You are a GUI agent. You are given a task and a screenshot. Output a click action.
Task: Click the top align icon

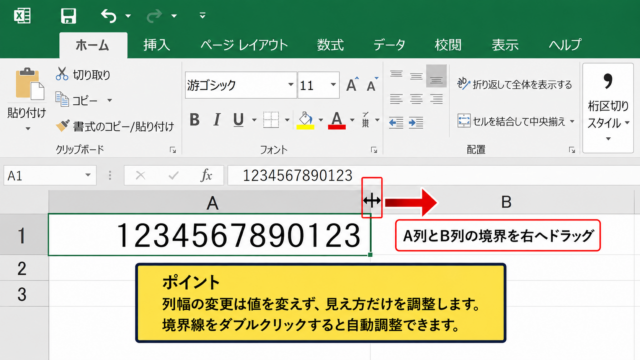click(396, 74)
